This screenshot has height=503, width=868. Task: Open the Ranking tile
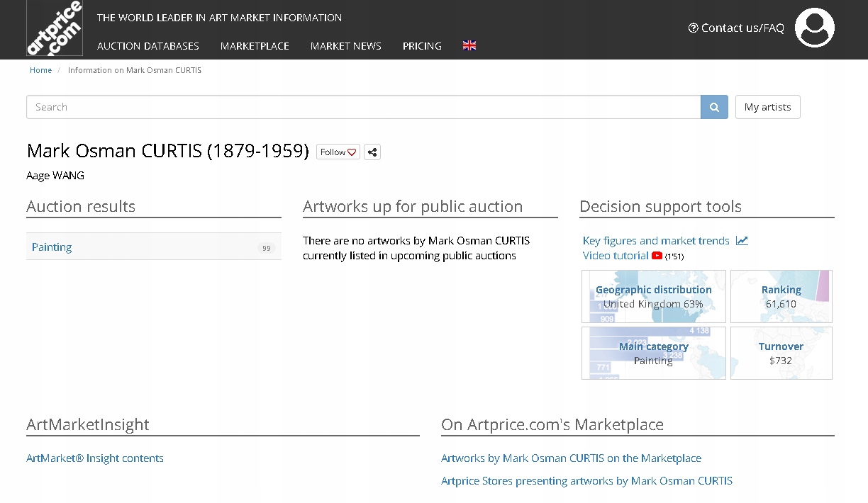point(781,296)
